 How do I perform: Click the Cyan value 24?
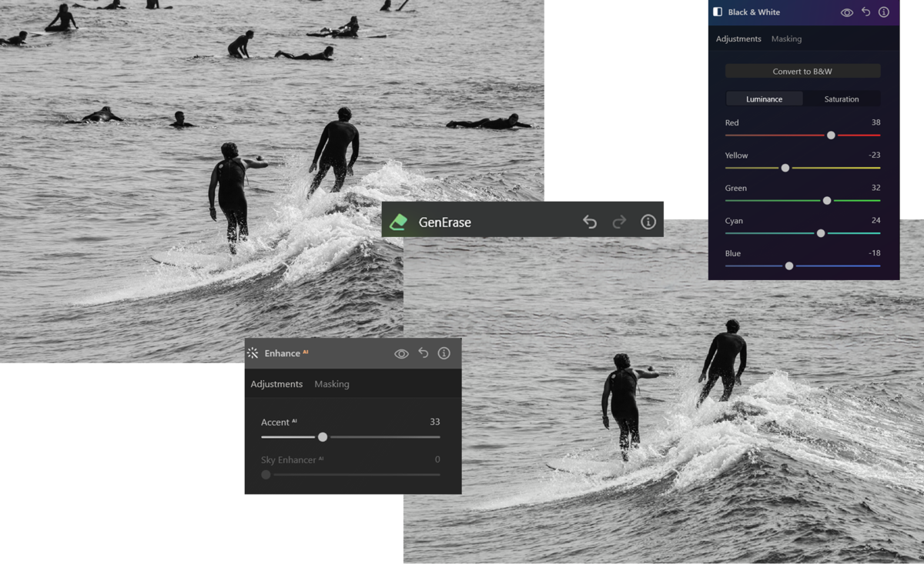click(x=875, y=220)
